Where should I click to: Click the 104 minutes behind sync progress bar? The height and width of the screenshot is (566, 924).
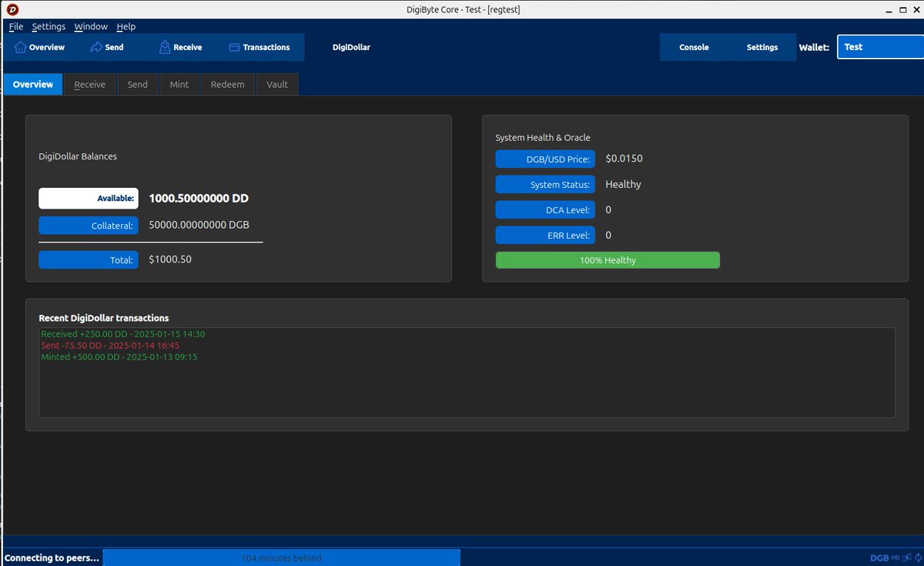(281, 558)
